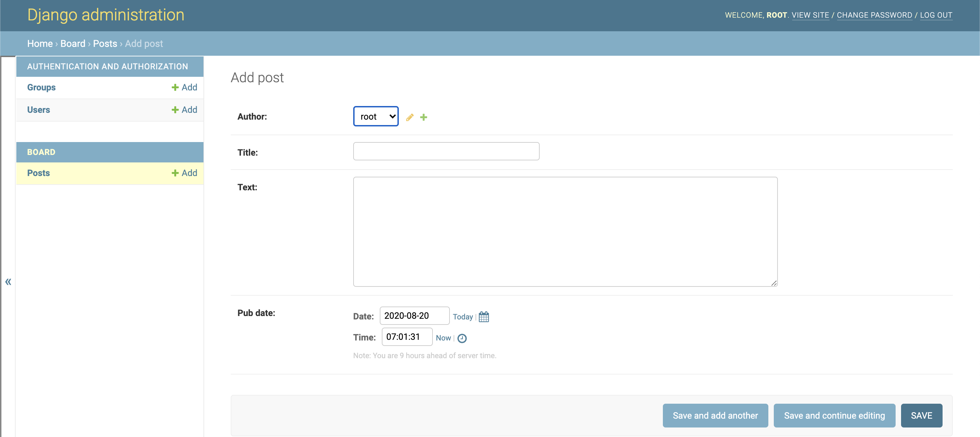Viewport: 980px width, 437px height.
Task: Open the calendar date picker icon
Action: 484,317
